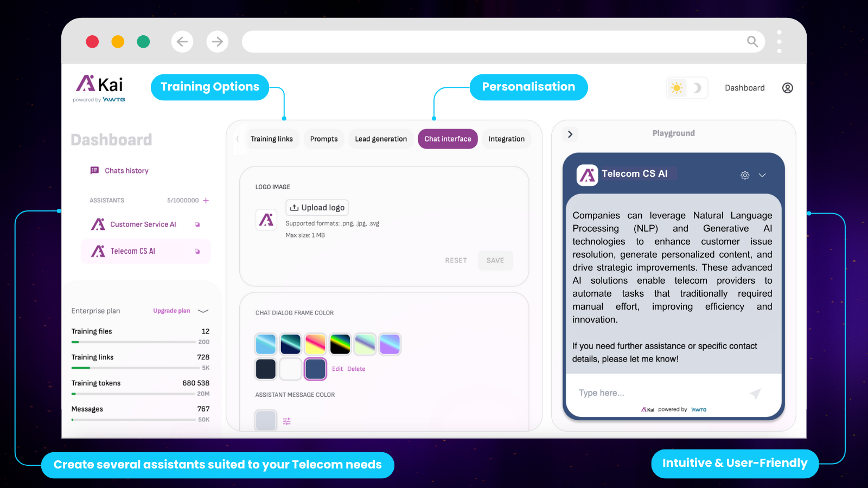The image size is (868, 488).
Task: Open Chats history
Action: click(119, 170)
